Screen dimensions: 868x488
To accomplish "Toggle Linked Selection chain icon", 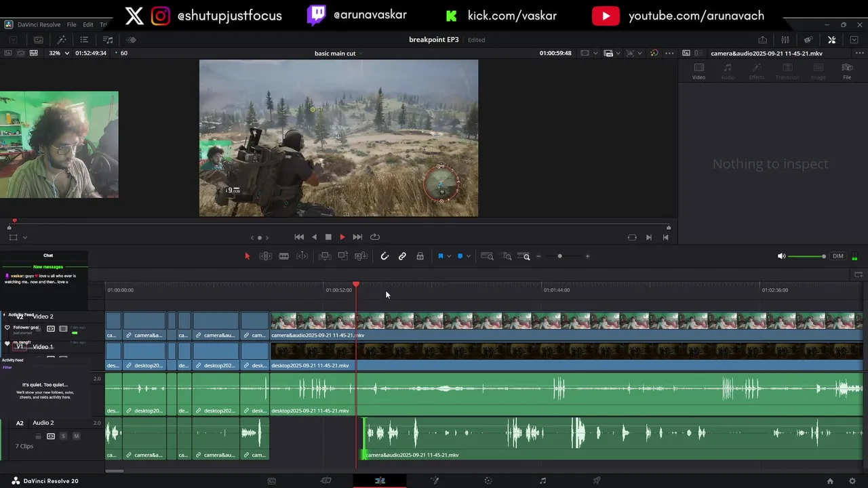I will [x=402, y=256].
